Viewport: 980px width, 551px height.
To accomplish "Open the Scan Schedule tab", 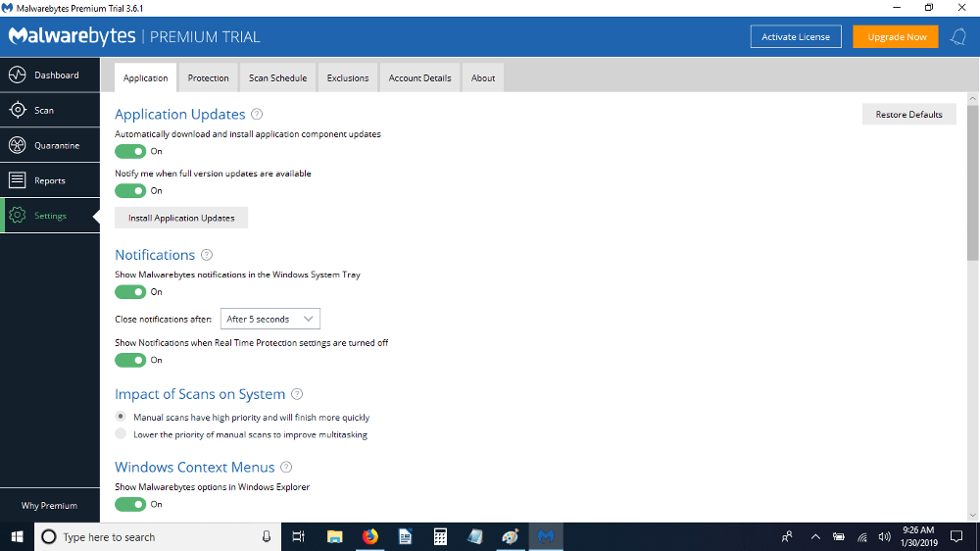I will [278, 78].
